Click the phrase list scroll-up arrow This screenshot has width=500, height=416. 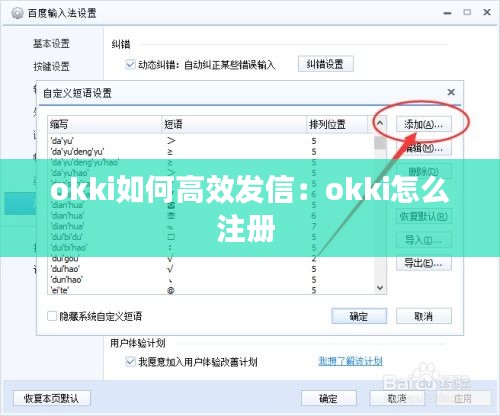pos(380,124)
